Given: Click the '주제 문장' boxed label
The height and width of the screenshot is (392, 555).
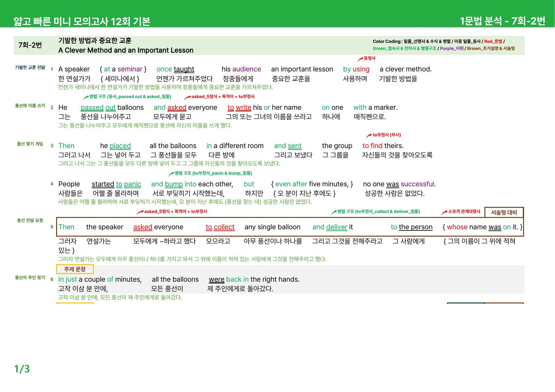Looking at the screenshot, I should pos(75,269).
